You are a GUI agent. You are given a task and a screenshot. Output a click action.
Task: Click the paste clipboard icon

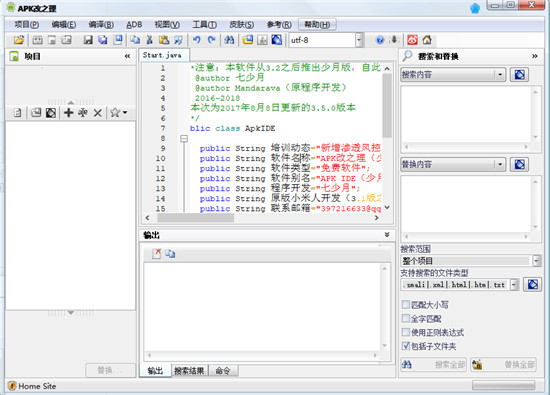click(164, 40)
